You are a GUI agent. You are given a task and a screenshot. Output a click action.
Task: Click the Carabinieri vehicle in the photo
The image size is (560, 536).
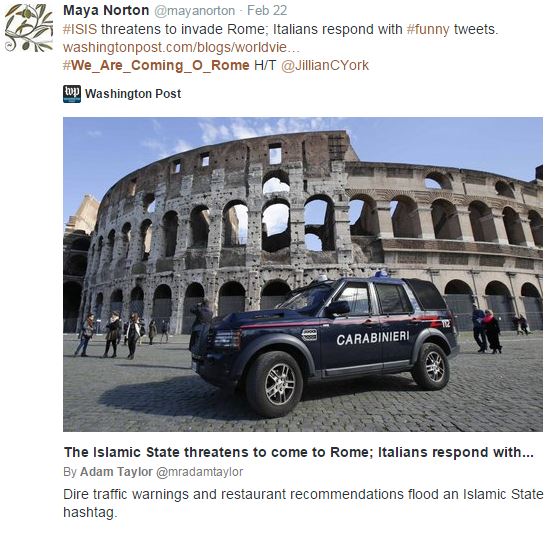click(x=324, y=343)
